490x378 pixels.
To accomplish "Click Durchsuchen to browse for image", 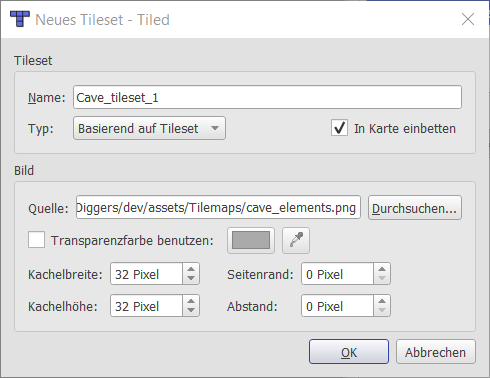I will point(415,208).
